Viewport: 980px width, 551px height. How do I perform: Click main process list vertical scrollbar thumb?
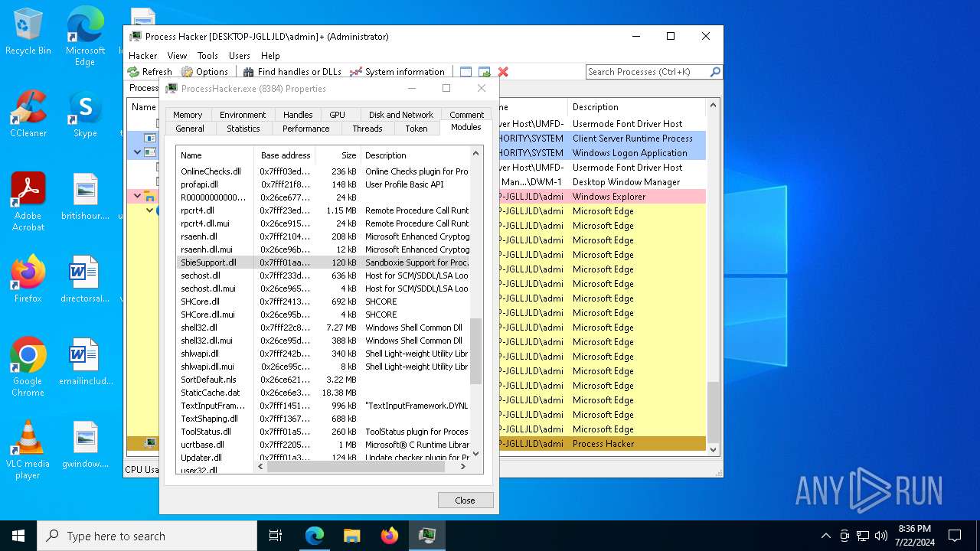click(713, 412)
